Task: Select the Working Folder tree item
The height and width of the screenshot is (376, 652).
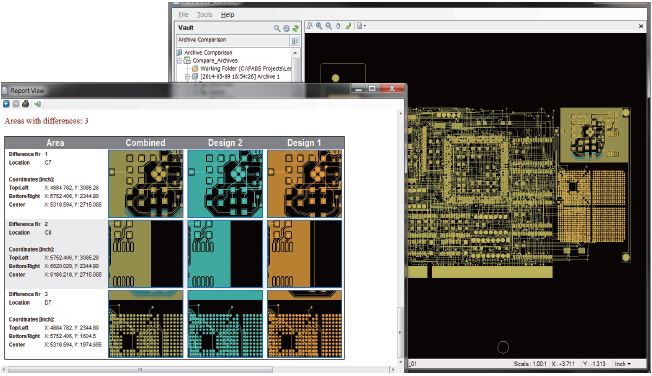Action: click(245, 69)
